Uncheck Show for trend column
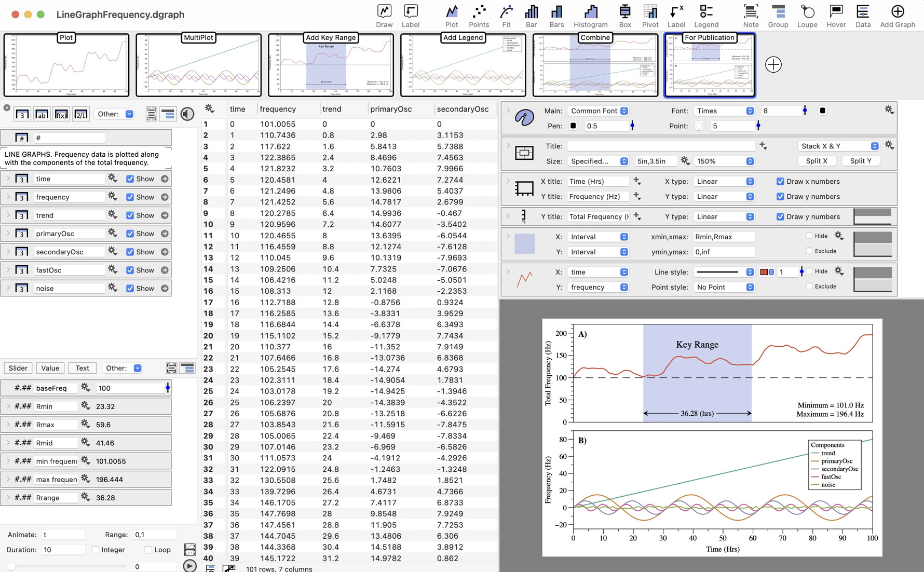 pyautogui.click(x=130, y=215)
